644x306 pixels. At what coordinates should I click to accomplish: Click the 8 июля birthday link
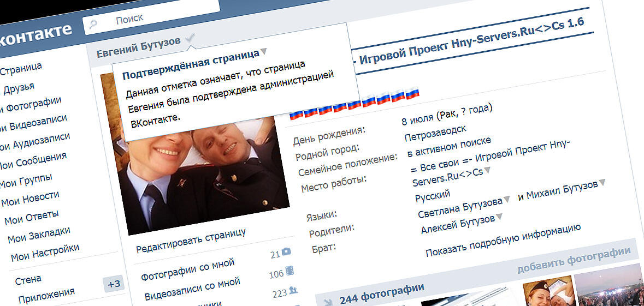click(x=417, y=120)
